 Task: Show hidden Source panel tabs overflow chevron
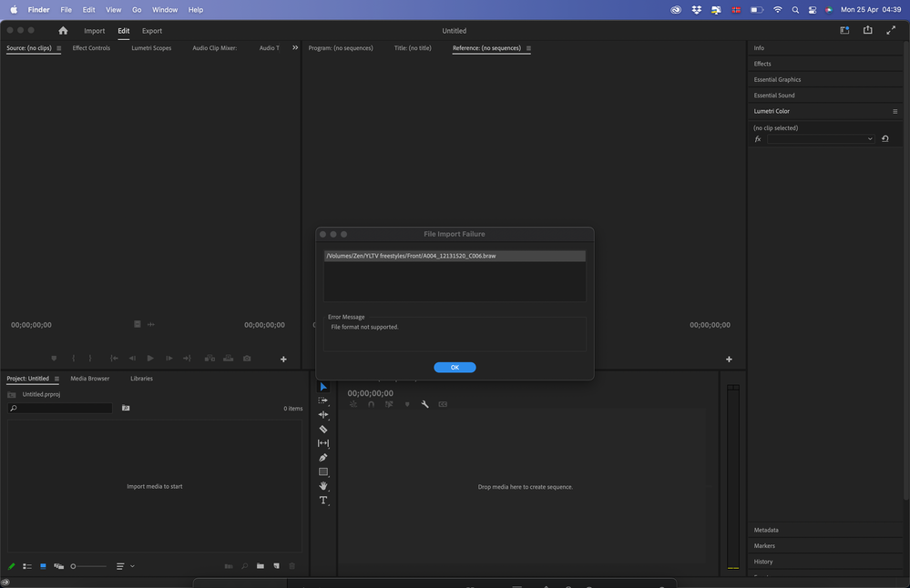click(295, 47)
